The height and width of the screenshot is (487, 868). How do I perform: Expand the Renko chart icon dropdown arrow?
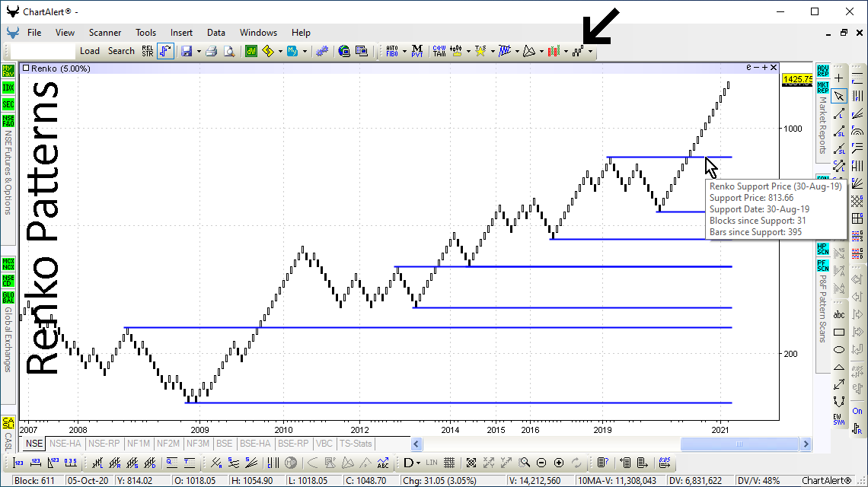click(x=590, y=52)
